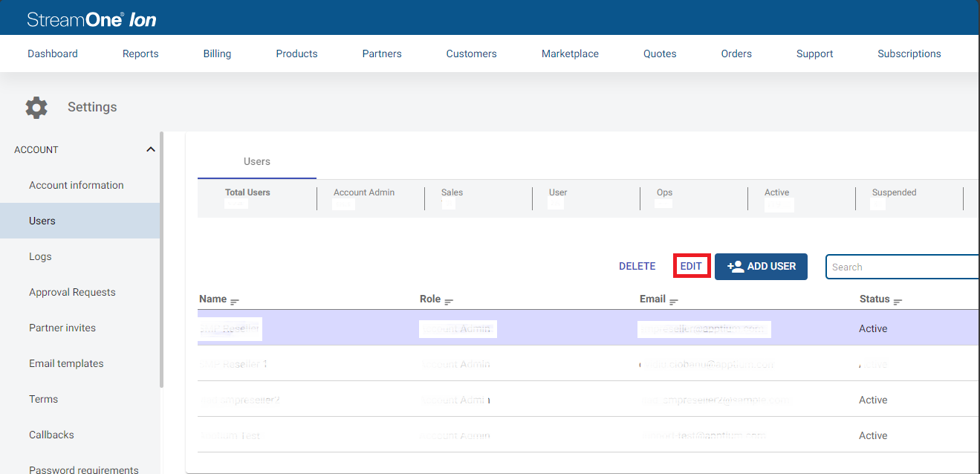Open the Billing menu

click(x=217, y=53)
